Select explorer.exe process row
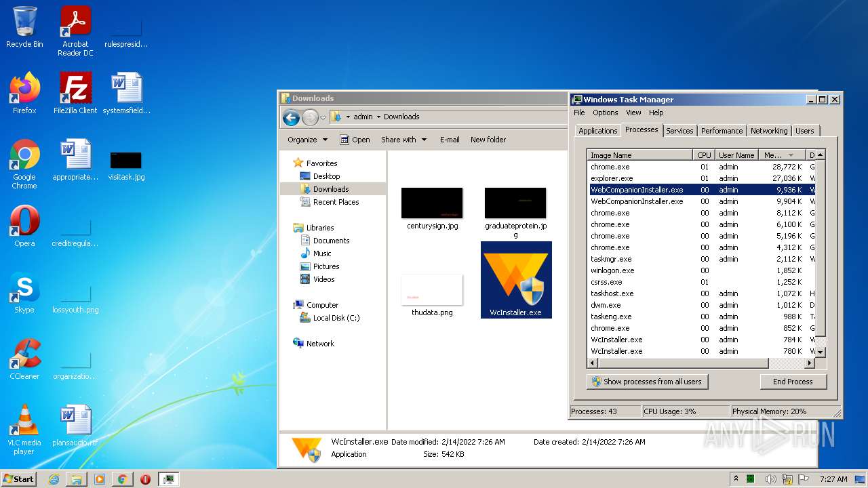Image resolution: width=868 pixels, height=488 pixels. tap(701, 178)
